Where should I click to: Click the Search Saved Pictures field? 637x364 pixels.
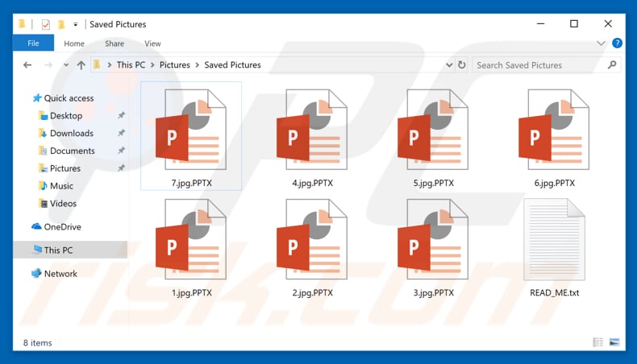tap(539, 65)
